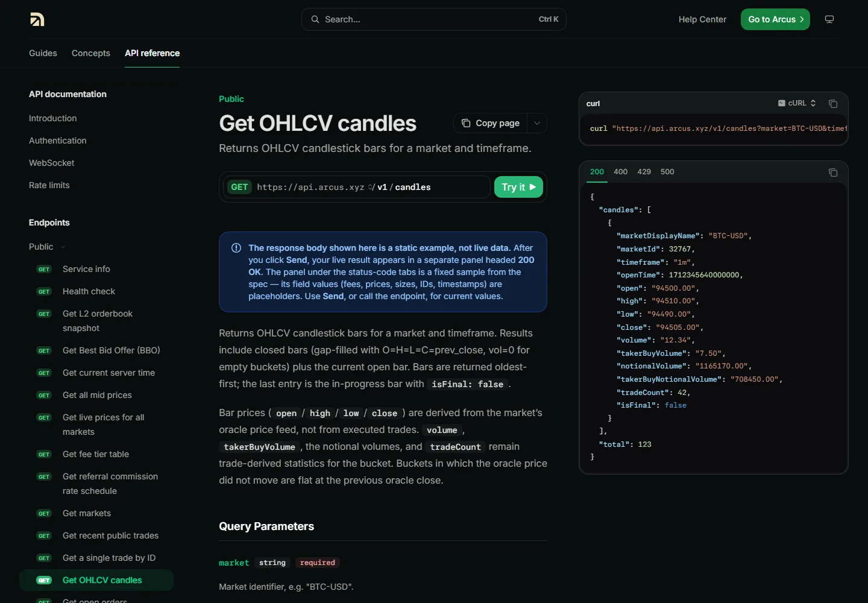
Task: Click the Copy page button
Action: (491, 123)
